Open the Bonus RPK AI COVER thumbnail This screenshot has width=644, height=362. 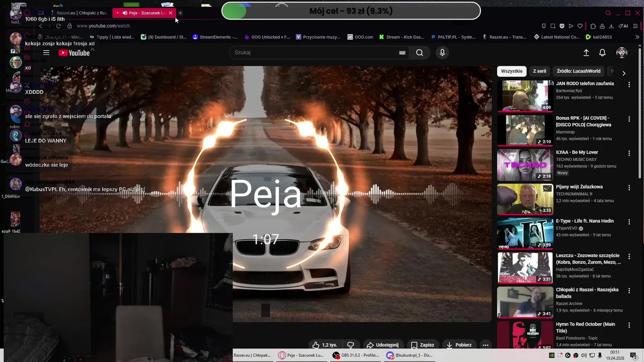pyautogui.click(x=525, y=130)
